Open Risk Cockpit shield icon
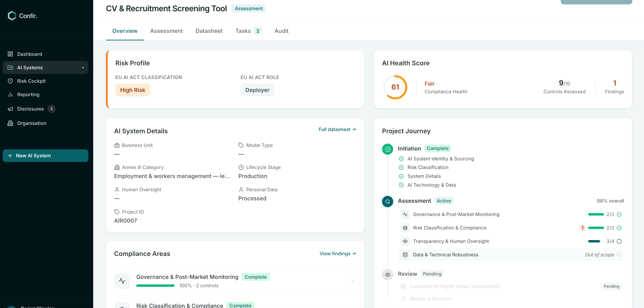Viewport: 644px width, 308px height. (10, 81)
